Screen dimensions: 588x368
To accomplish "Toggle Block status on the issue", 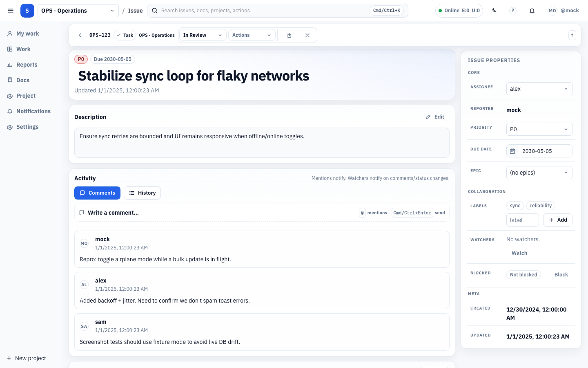I will click(x=561, y=275).
